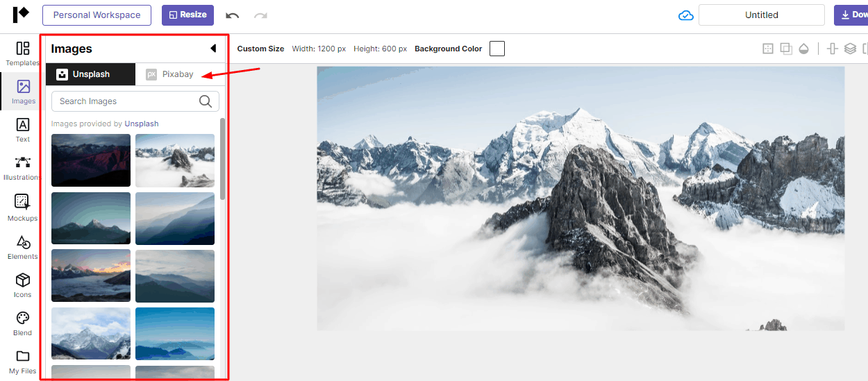868x381 pixels.
Task: Open the Templates panel in sidebar
Action: pos(22,53)
